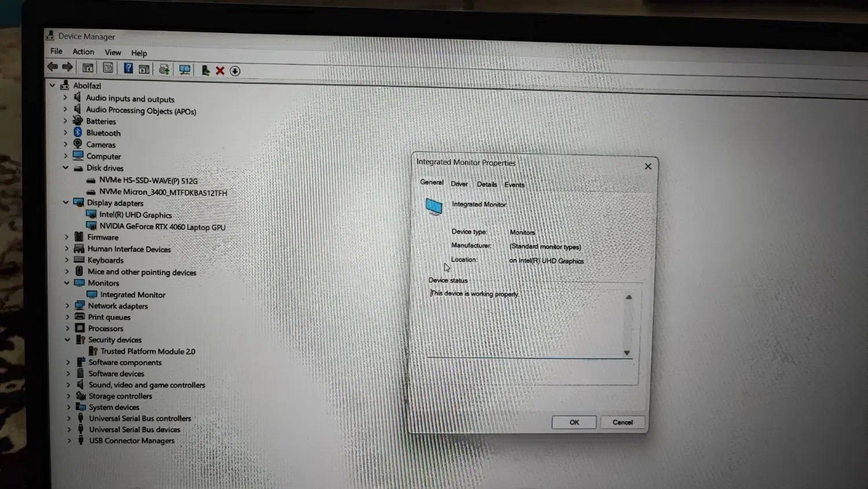
Task: Select Intel(R) UHD Graphics adapter
Action: (135, 215)
